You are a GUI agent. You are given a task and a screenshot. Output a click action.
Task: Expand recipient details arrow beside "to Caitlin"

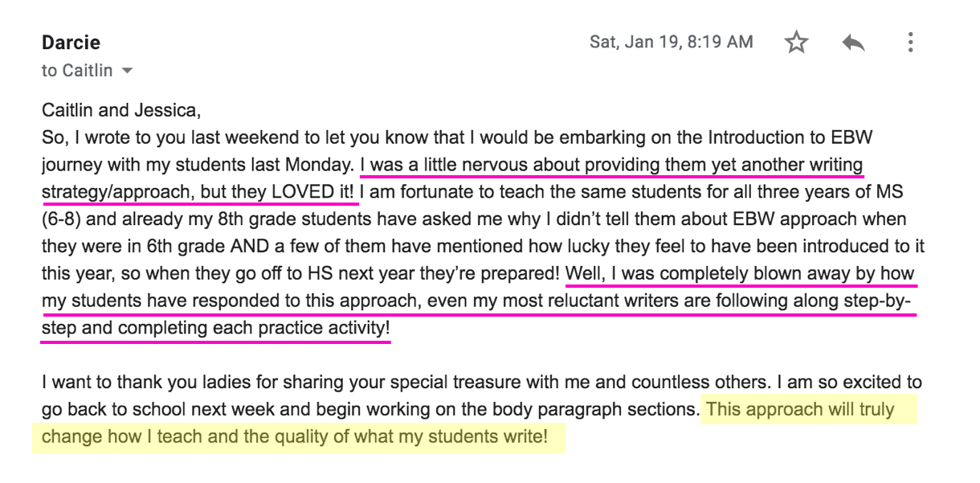[125, 72]
